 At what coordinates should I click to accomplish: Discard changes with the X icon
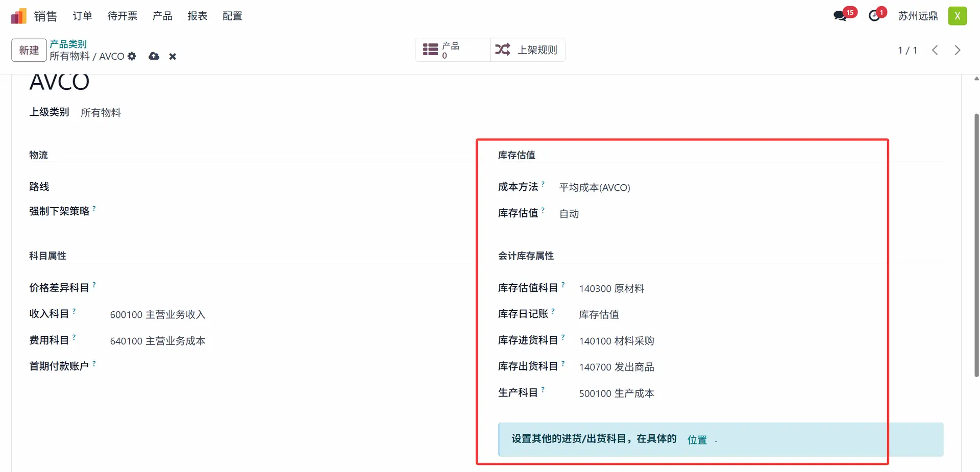pyautogui.click(x=173, y=57)
